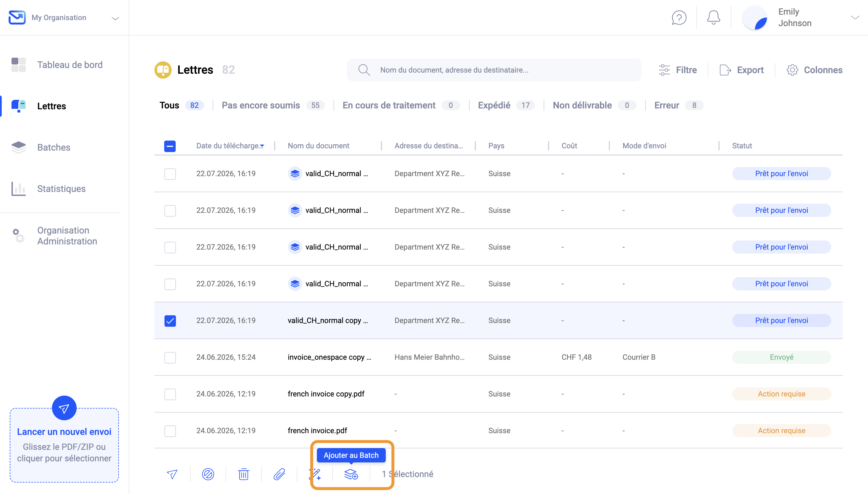The height and width of the screenshot is (494, 868).
Task: Open the help question mark icon
Action: tap(679, 18)
